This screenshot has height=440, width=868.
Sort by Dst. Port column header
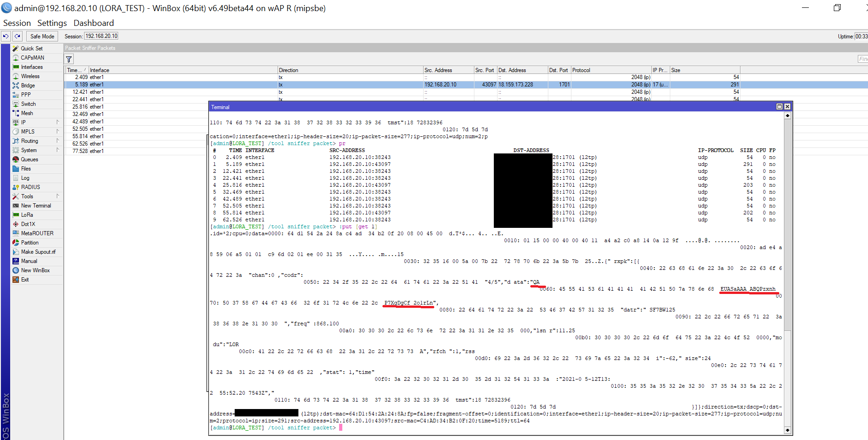coord(559,70)
